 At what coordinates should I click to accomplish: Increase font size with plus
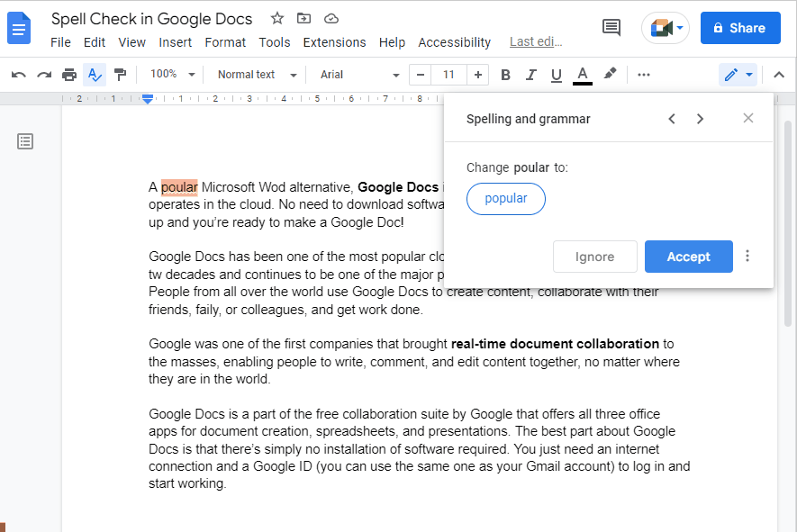coord(478,76)
